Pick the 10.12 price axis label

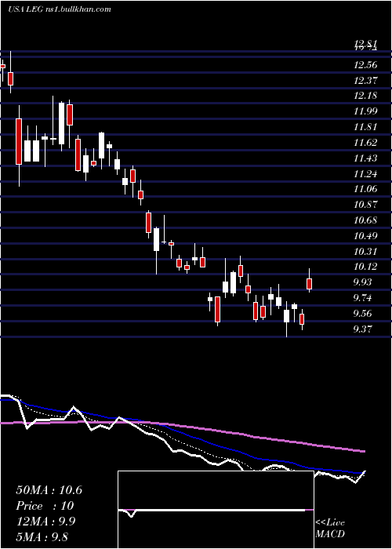click(x=365, y=267)
